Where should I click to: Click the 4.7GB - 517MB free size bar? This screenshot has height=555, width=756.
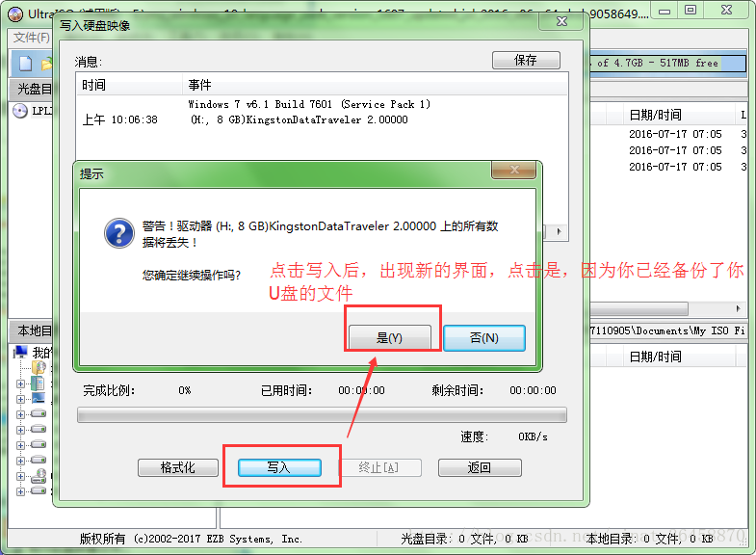click(667, 64)
